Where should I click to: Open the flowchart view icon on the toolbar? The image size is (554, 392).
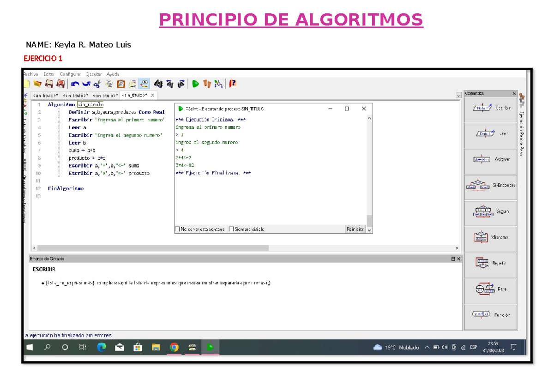(x=217, y=84)
